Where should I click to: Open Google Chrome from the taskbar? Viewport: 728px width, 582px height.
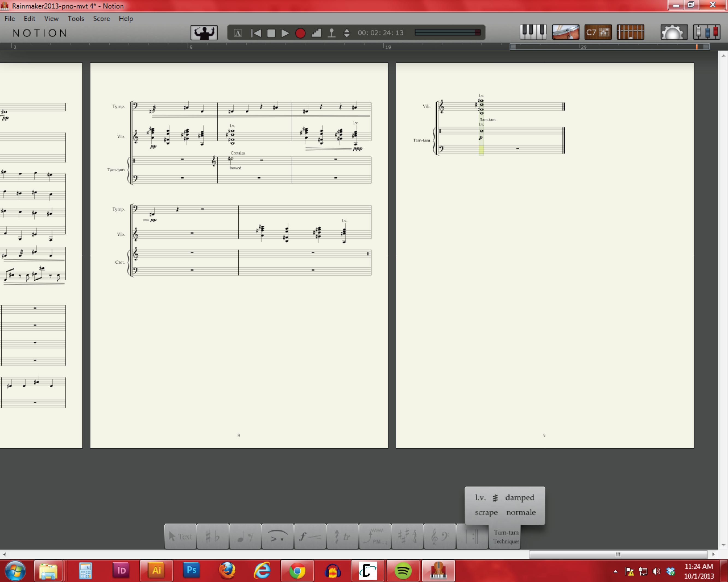[297, 571]
